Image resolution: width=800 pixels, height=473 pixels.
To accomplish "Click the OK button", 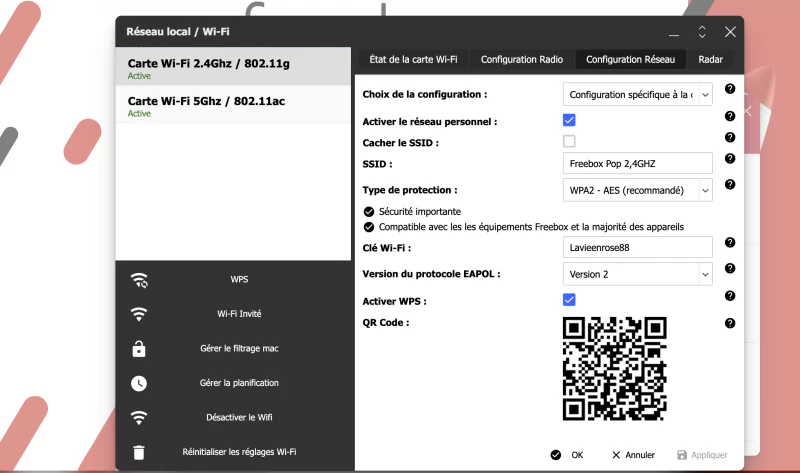I will 567,455.
